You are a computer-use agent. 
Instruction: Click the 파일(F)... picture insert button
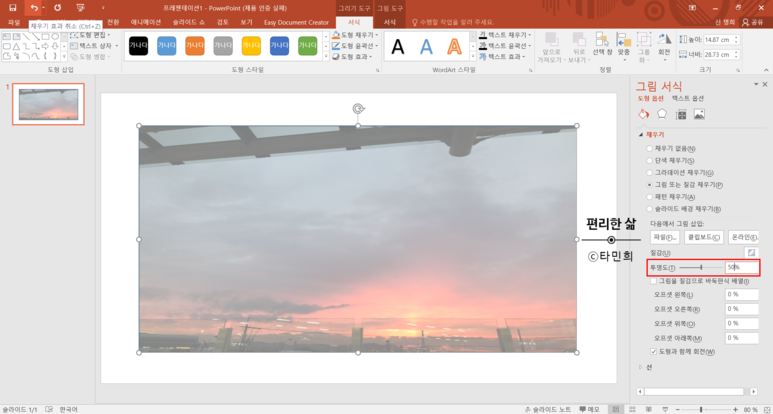(665, 237)
